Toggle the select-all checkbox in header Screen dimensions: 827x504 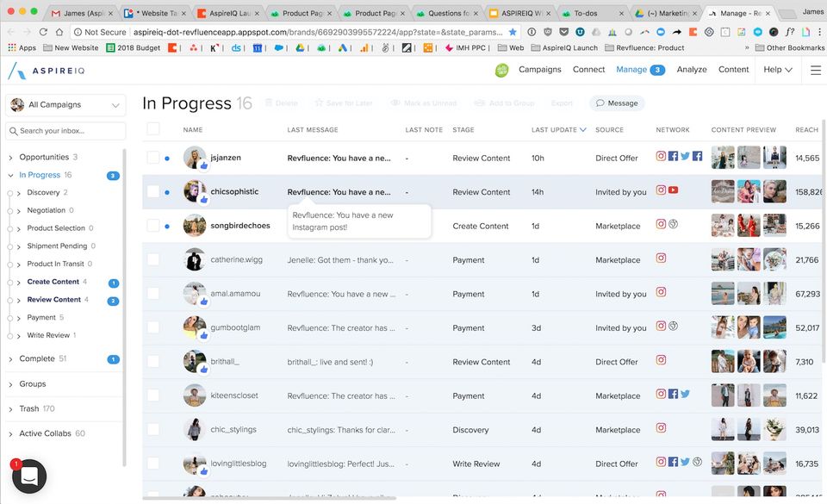pyautogui.click(x=153, y=129)
